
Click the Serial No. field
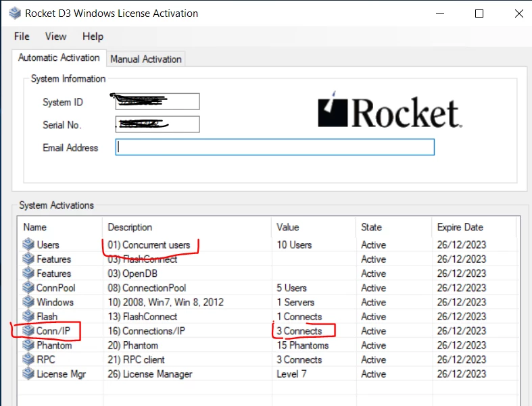pos(158,124)
